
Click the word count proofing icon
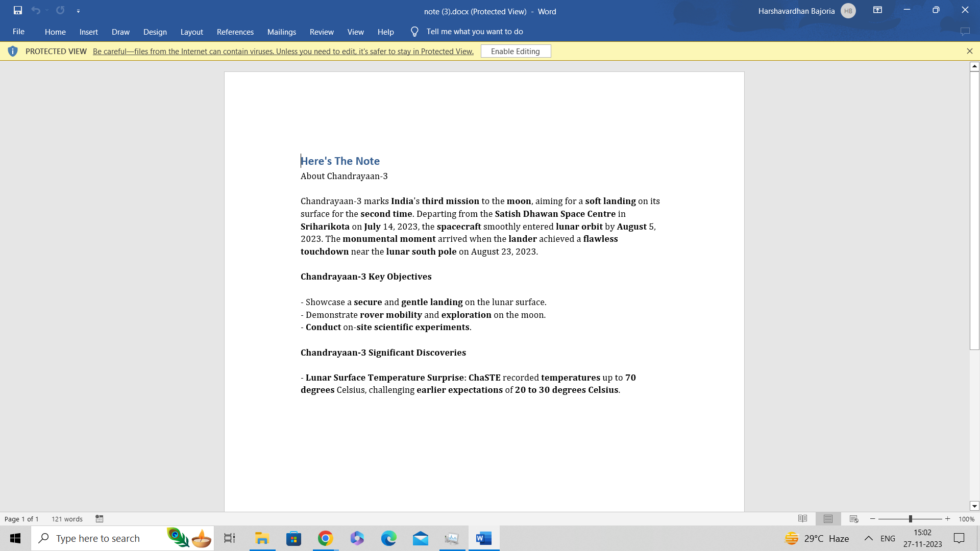(100, 519)
